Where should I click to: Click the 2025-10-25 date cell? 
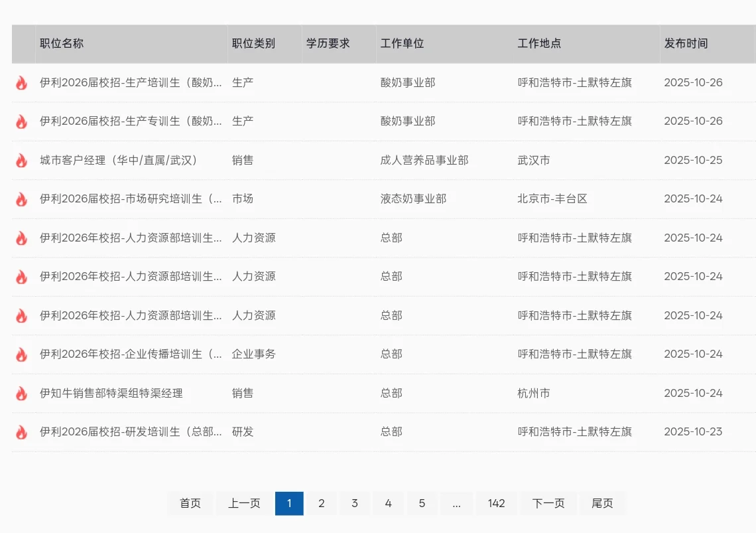[693, 160]
